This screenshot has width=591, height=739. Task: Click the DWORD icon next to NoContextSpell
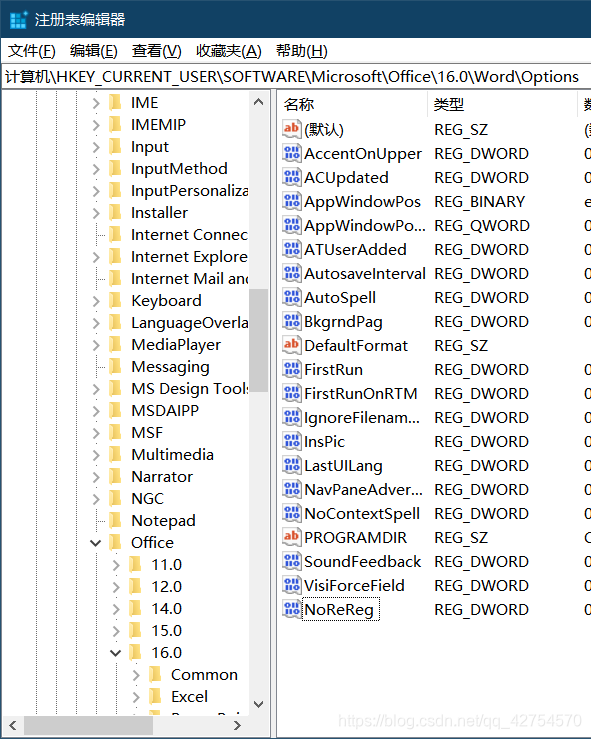[292, 513]
